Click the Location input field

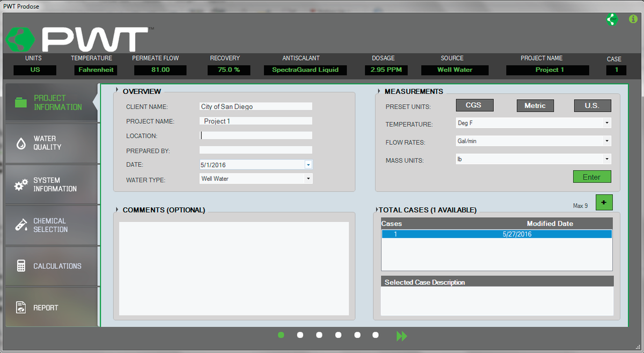point(255,135)
